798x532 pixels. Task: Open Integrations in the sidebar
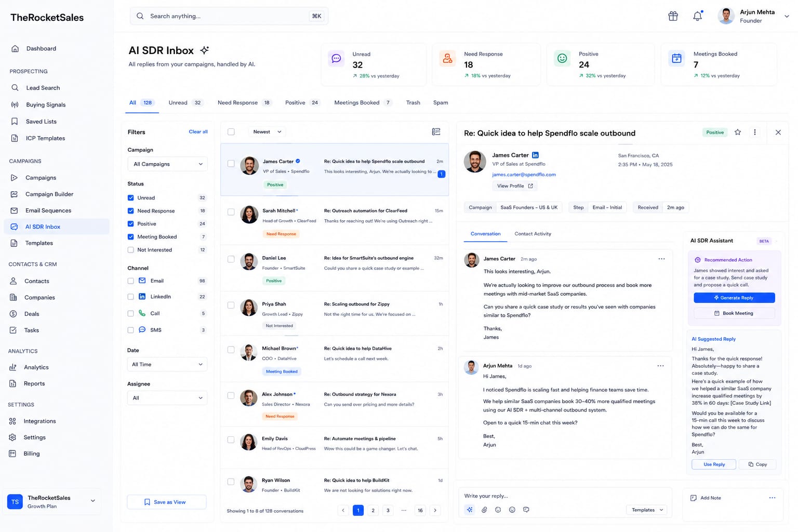[x=39, y=421]
